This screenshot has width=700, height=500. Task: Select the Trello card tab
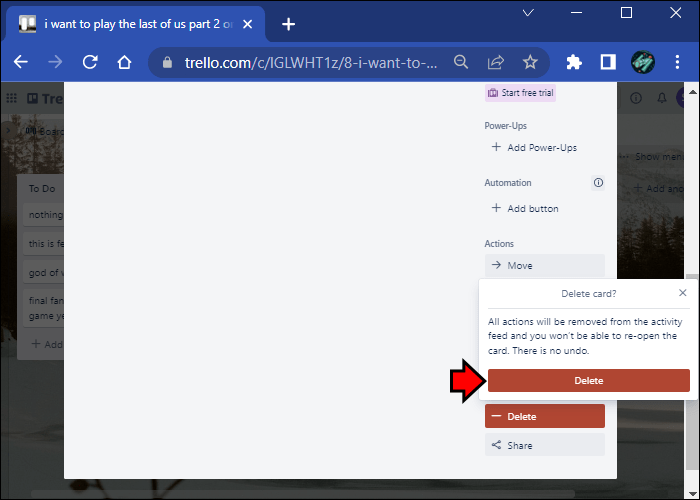[x=134, y=24]
